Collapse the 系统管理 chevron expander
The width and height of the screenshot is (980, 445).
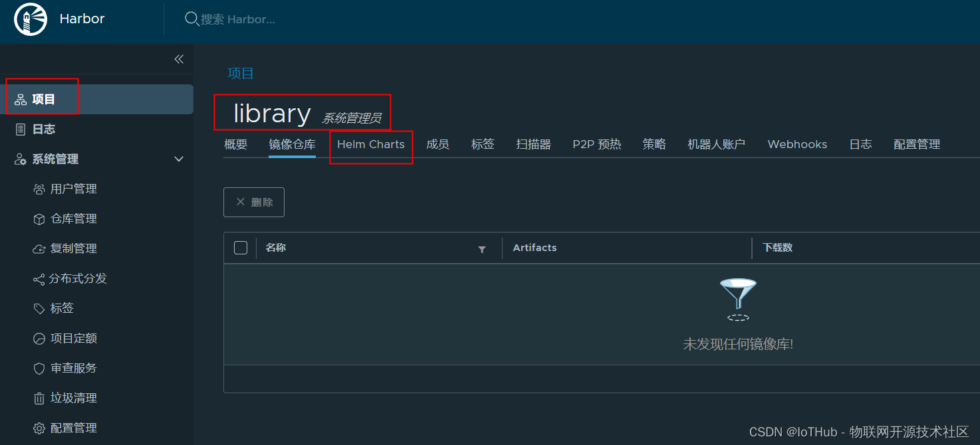coord(179,159)
